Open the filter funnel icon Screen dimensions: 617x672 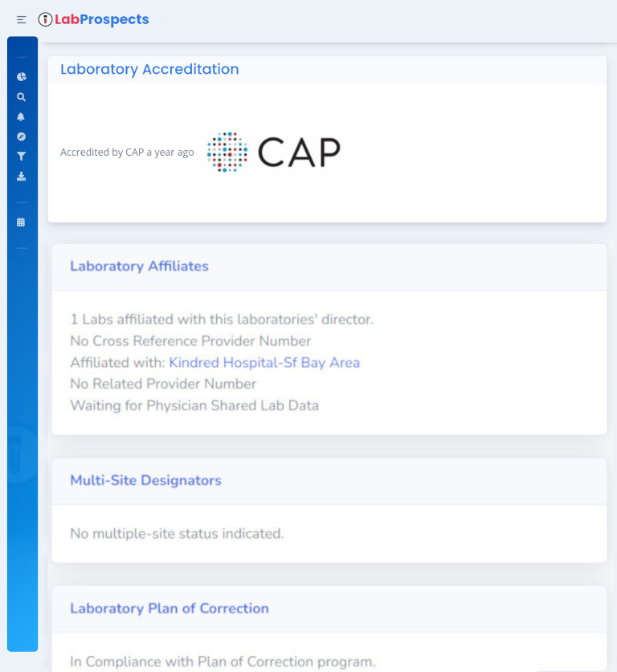point(21,156)
